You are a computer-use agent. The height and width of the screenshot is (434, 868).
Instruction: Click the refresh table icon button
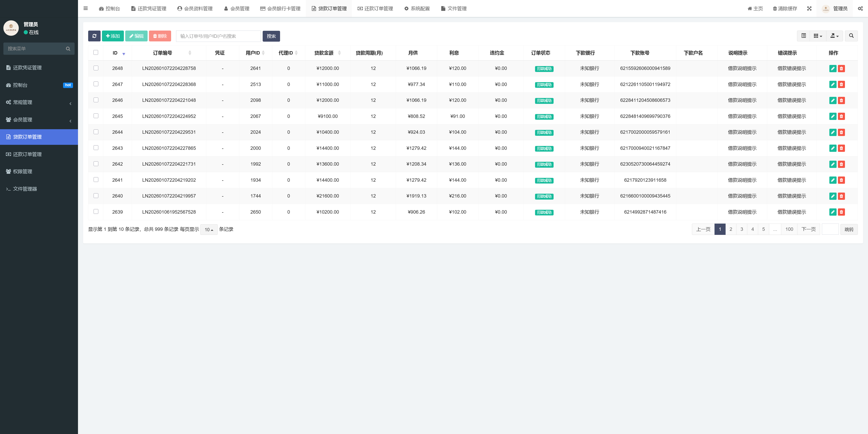tap(94, 36)
